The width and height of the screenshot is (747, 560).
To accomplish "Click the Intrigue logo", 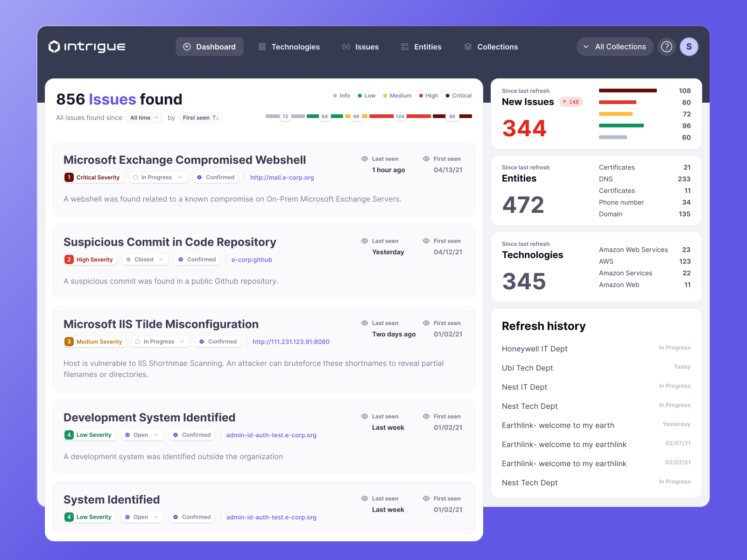I will pos(87,47).
